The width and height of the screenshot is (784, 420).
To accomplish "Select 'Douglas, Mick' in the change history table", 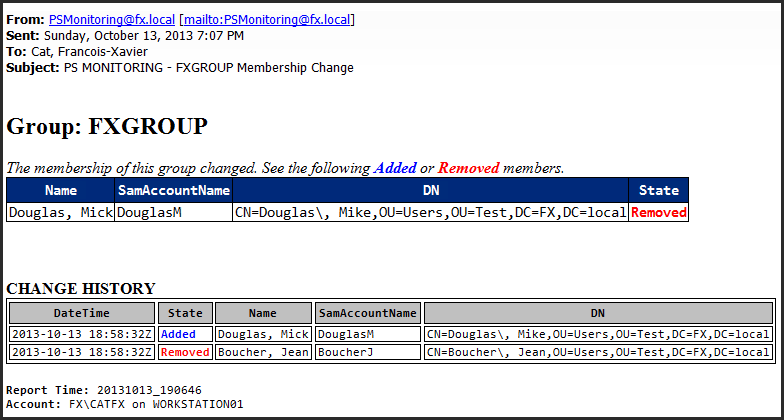I will point(264,334).
